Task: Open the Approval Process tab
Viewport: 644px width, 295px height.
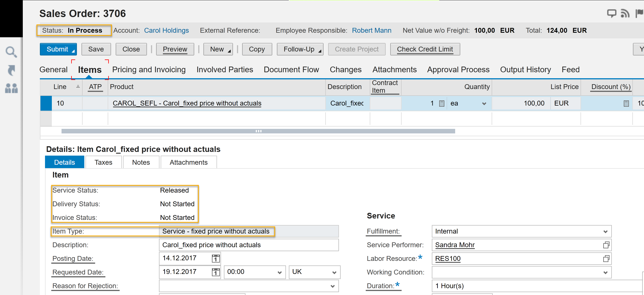Action: [x=458, y=70]
